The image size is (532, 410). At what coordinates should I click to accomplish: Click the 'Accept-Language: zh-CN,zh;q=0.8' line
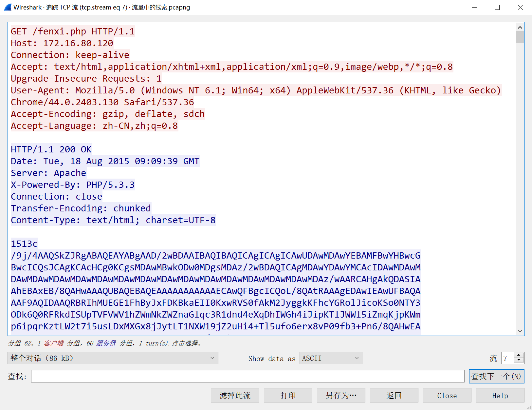(94, 126)
